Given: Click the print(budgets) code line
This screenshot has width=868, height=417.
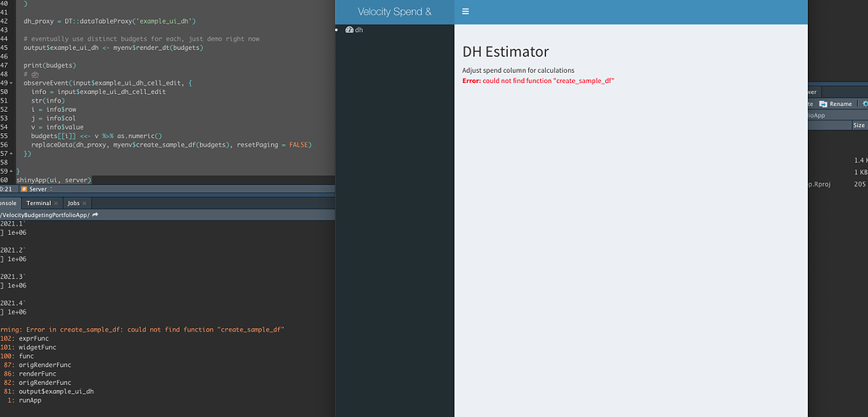Looking at the screenshot, I should coord(49,65).
